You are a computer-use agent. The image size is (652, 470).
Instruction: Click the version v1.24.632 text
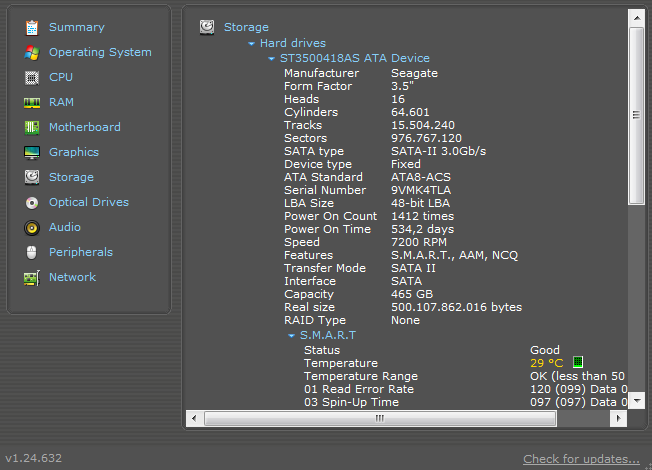pos(33,458)
